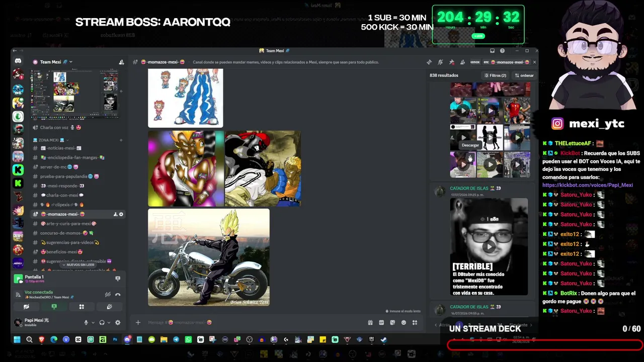
Task: Open the ordenar sort dropdown
Action: [x=524, y=75]
